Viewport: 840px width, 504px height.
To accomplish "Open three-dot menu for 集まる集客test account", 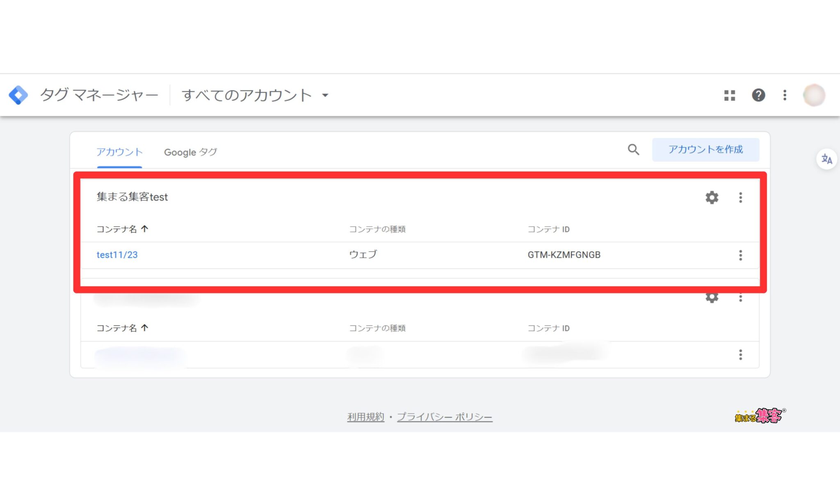I will 740,198.
